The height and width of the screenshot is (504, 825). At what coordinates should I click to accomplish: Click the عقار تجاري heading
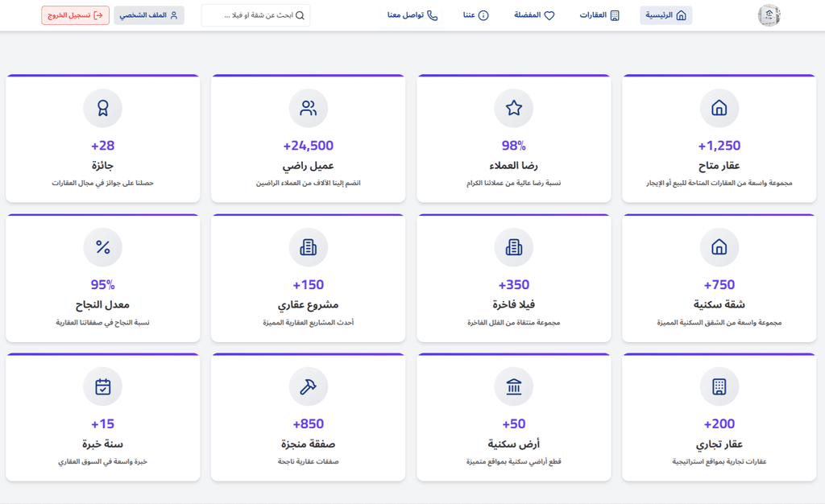[719, 444]
